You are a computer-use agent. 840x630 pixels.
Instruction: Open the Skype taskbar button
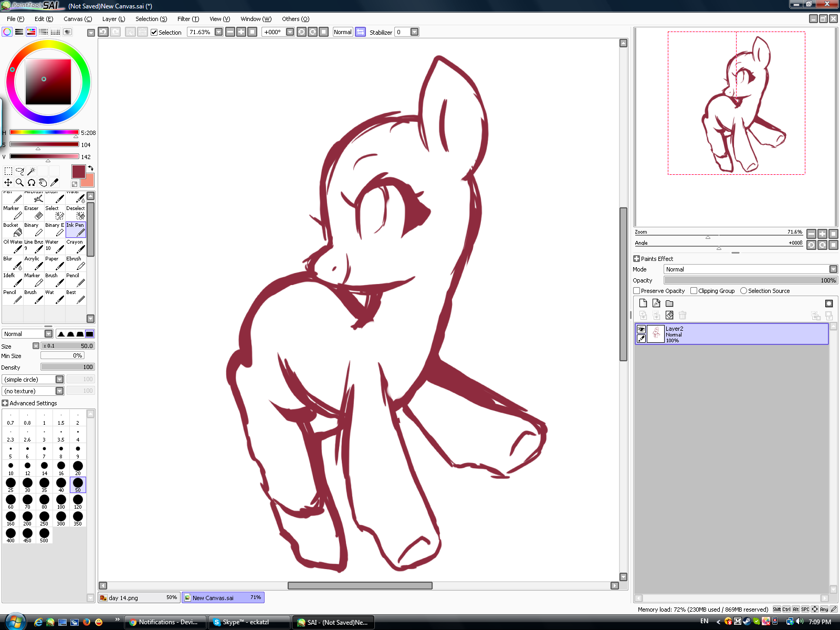click(249, 622)
